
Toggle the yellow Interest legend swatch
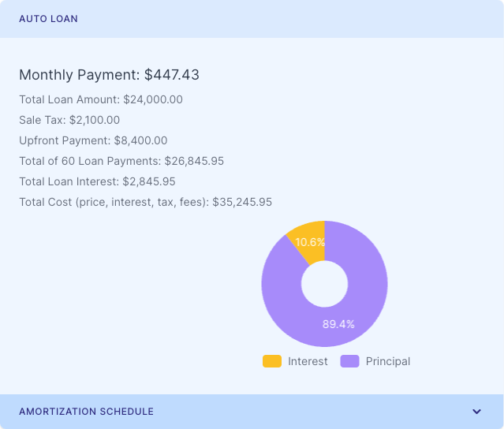272,361
